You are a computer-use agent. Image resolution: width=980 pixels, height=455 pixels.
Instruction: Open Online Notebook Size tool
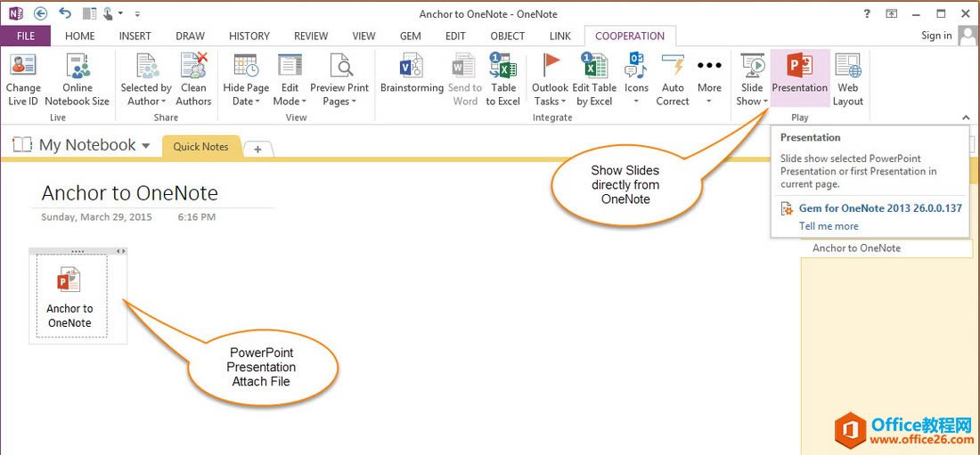tap(77, 79)
